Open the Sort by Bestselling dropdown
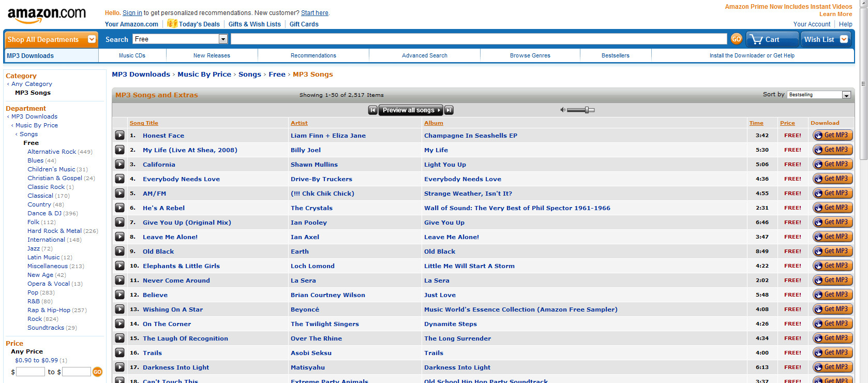 [x=819, y=95]
